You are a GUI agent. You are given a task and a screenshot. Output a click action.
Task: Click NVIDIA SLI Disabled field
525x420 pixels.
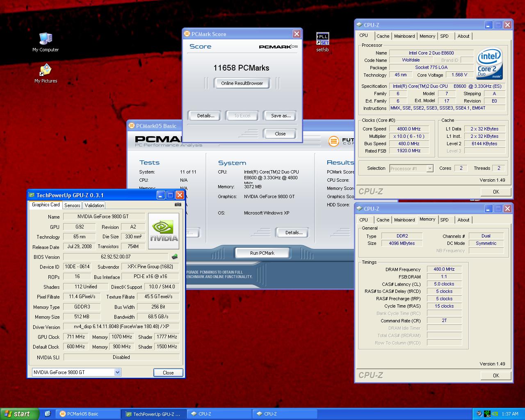pyautogui.click(x=121, y=357)
